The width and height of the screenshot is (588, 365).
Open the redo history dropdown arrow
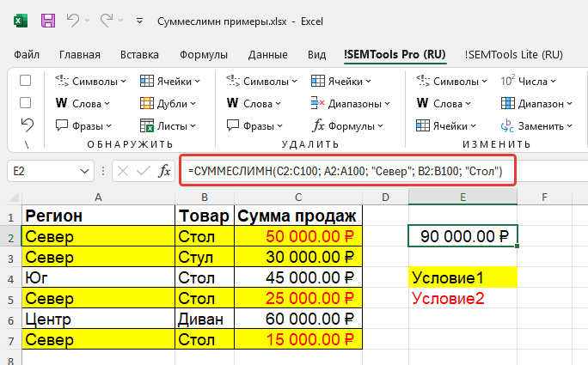[x=120, y=21]
